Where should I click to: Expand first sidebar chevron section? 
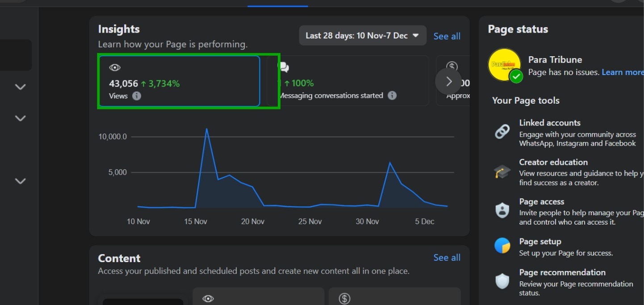pyautogui.click(x=20, y=87)
